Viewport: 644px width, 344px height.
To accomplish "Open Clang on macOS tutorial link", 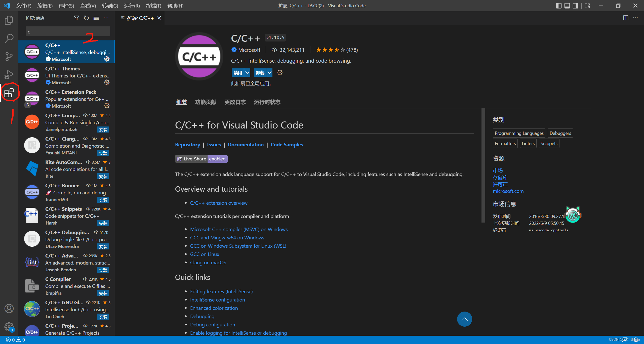I will (x=208, y=263).
